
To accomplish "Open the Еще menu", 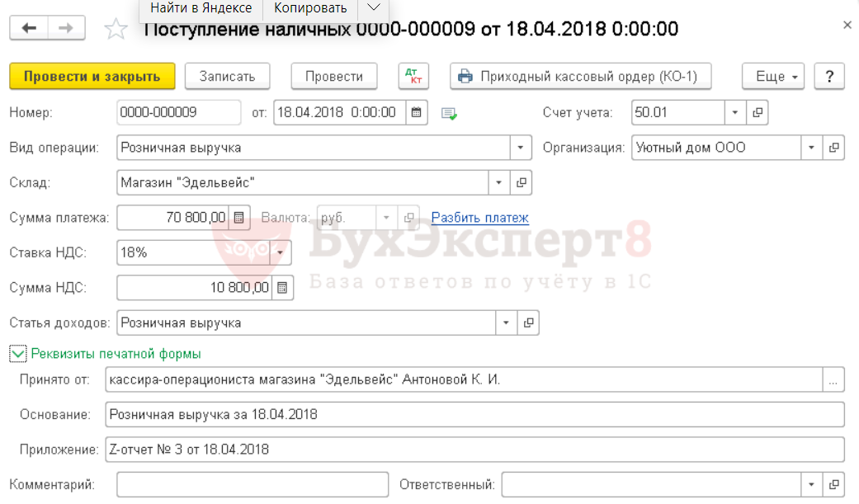I will (x=773, y=76).
